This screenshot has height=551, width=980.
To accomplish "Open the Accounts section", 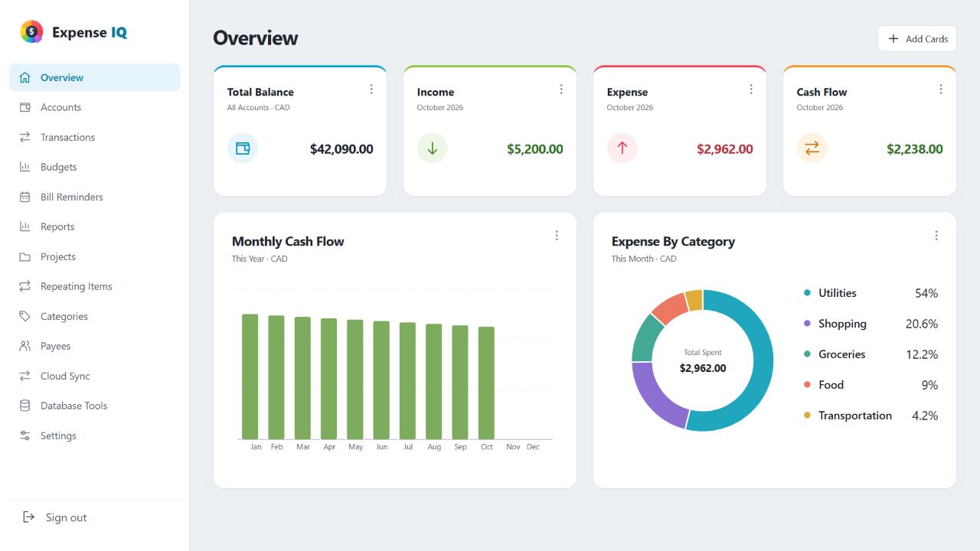I will point(95,107).
